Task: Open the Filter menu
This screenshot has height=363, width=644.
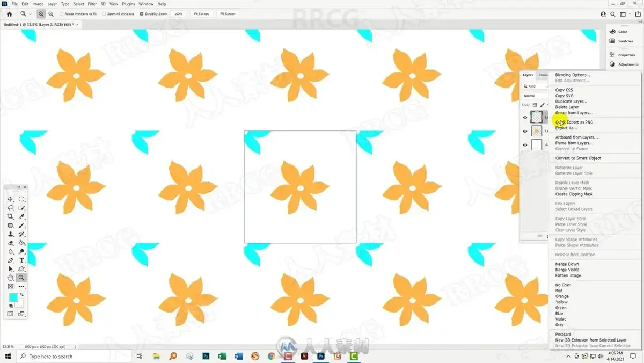Action: coord(92,4)
